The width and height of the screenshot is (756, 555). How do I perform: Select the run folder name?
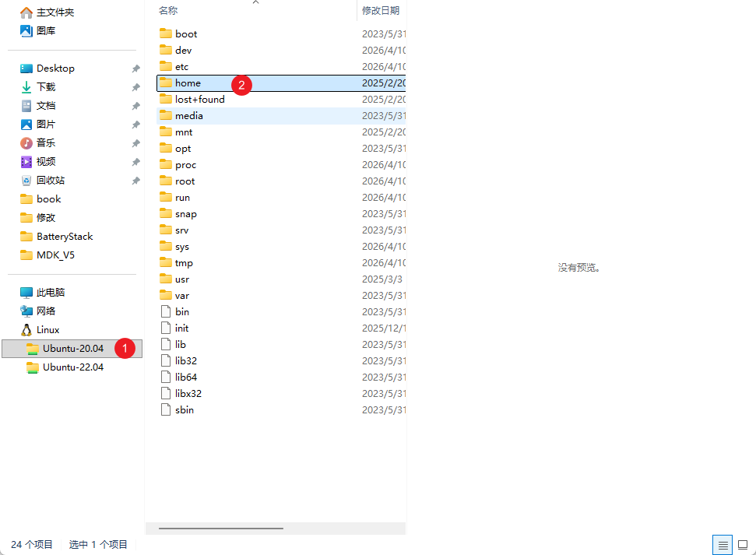click(182, 198)
